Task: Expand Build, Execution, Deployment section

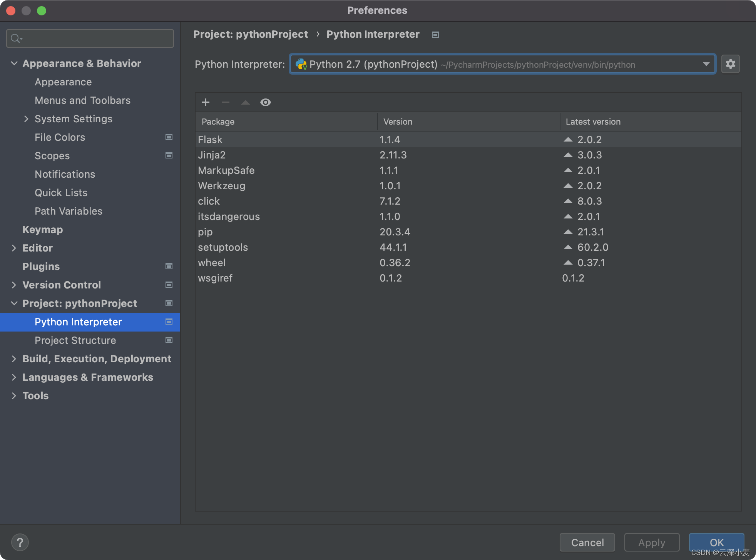Action: pos(14,359)
